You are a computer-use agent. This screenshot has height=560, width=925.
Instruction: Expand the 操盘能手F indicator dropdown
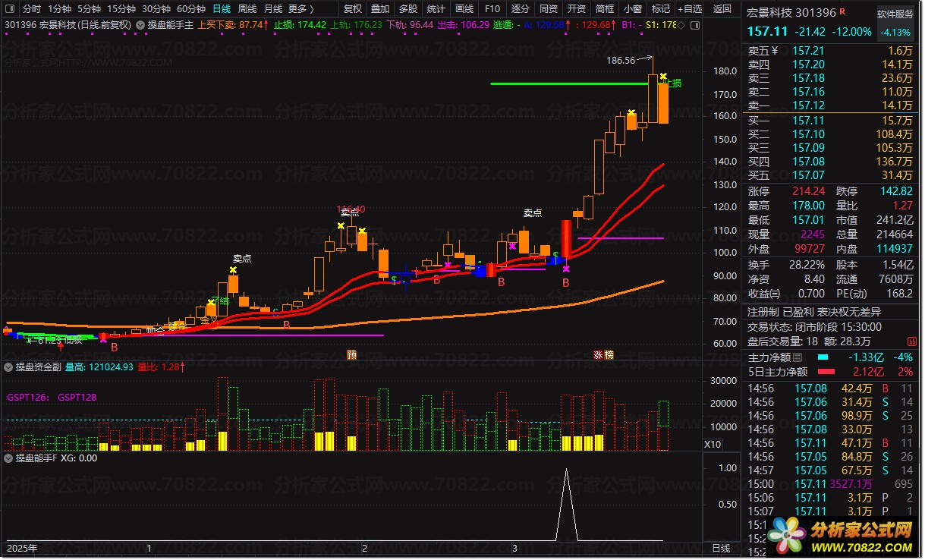click(x=9, y=458)
